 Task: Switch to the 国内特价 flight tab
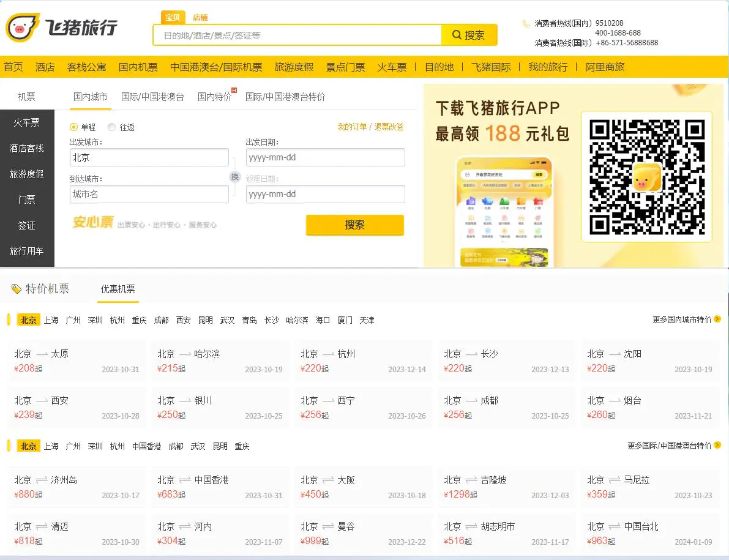click(214, 97)
